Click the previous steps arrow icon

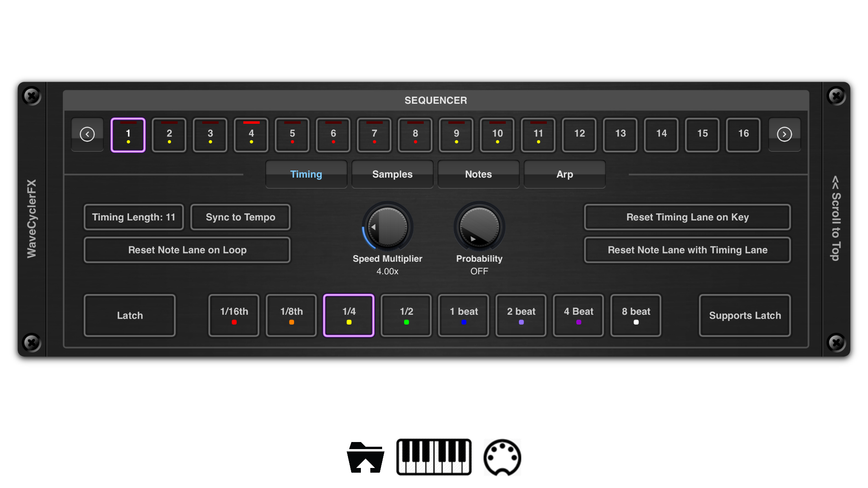(x=87, y=134)
